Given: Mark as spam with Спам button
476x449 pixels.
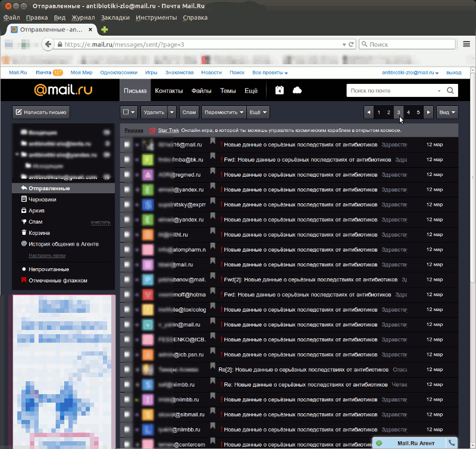Looking at the screenshot, I should tap(189, 112).
